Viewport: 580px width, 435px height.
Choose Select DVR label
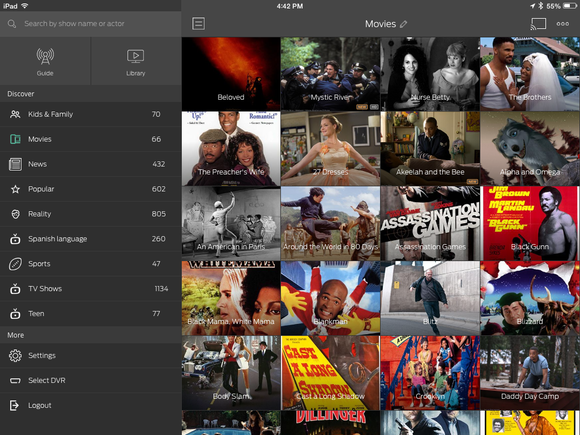47,380
